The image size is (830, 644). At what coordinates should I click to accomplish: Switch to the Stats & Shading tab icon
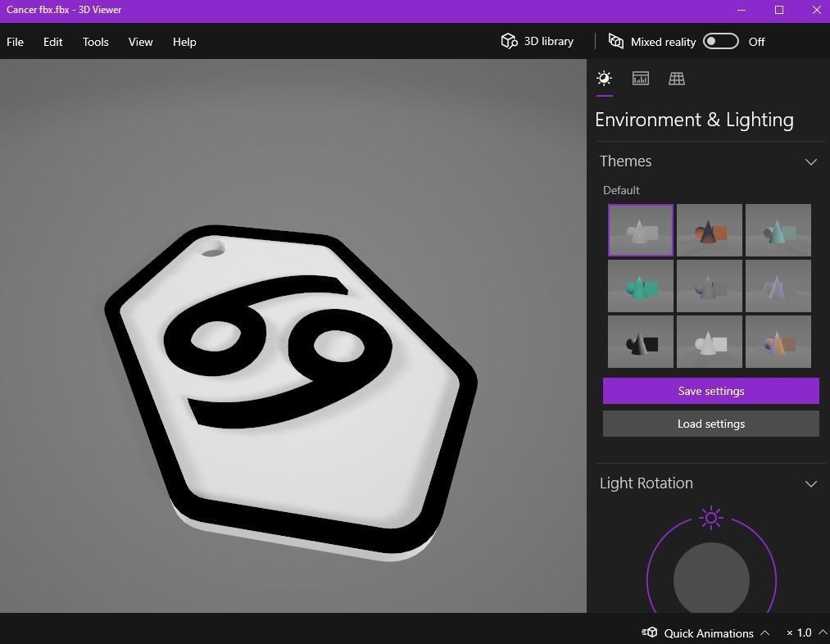[x=641, y=79]
